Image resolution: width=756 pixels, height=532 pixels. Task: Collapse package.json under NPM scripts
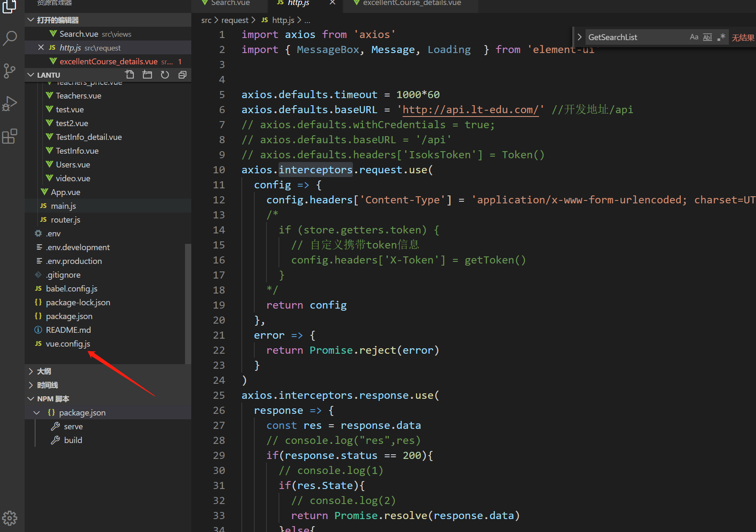pyautogui.click(x=37, y=413)
